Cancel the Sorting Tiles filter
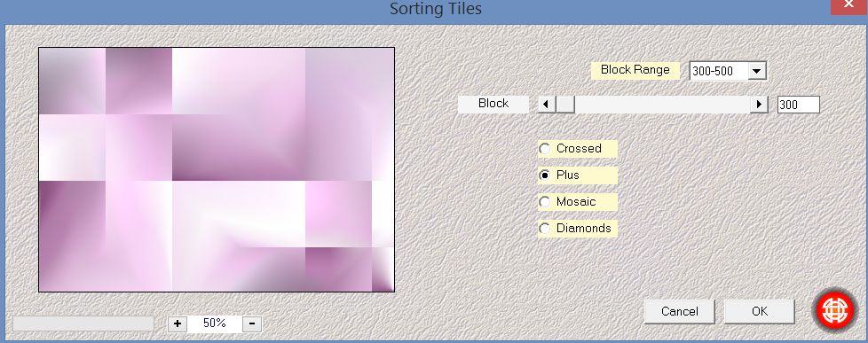 [x=680, y=311]
